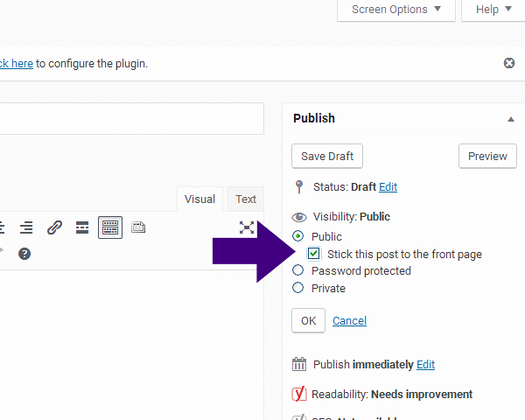Click the calendar icon beside Publish immediately
This screenshot has width=525, height=420.
(299, 365)
